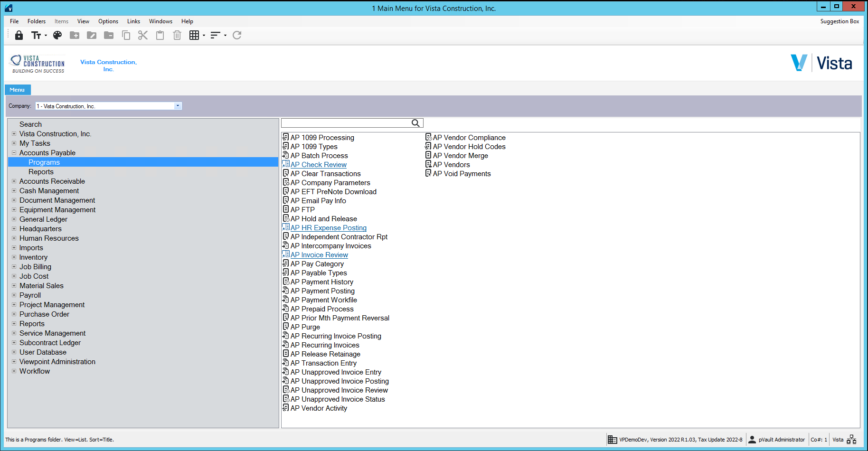This screenshot has height=451, width=868.
Task: Expand the Workflow node
Action: click(14, 371)
